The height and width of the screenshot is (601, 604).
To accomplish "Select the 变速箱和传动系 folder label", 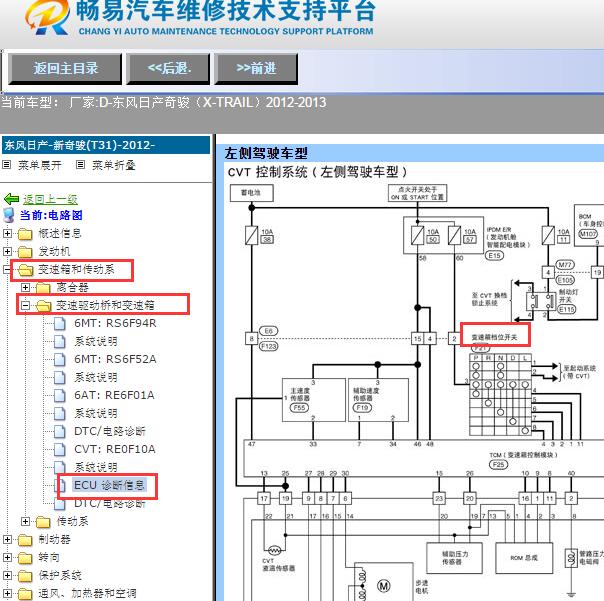I will pos(76,269).
